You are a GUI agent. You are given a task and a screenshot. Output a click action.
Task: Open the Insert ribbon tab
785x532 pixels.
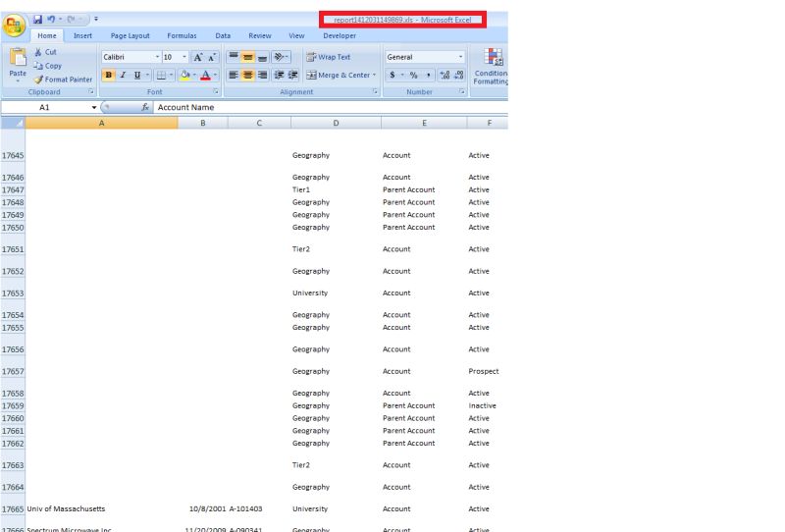(x=82, y=35)
